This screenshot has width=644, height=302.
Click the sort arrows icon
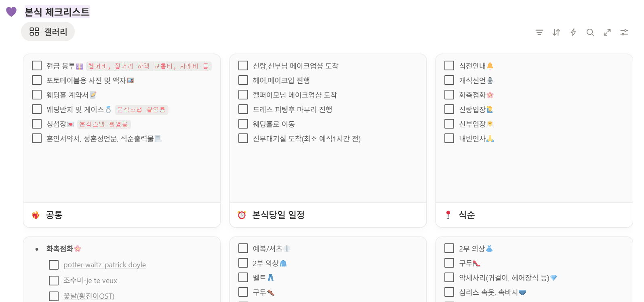click(x=556, y=32)
